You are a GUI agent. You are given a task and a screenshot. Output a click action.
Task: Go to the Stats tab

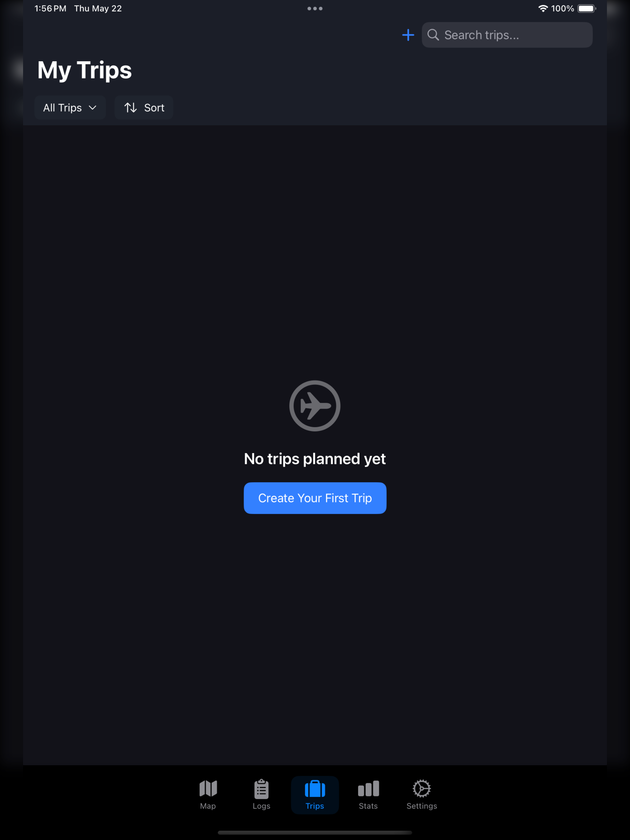[x=368, y=795]
